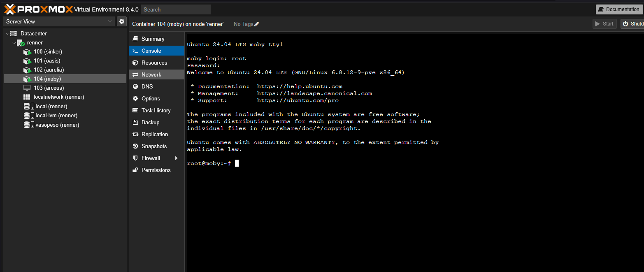Click the local (renner) storage icon
Viewport: 644px width, 272px height.
[29, 106]
